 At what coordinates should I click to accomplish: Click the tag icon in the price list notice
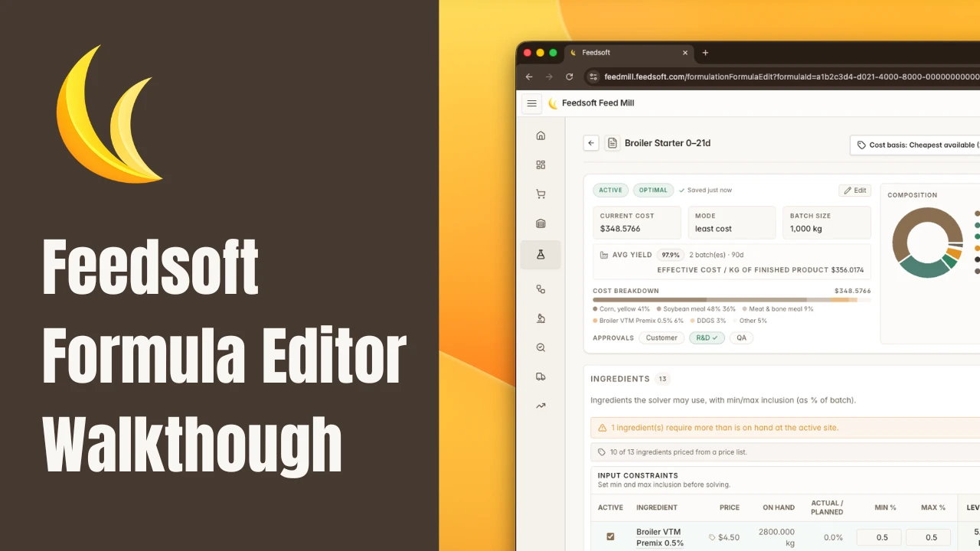tap(602, 452)
